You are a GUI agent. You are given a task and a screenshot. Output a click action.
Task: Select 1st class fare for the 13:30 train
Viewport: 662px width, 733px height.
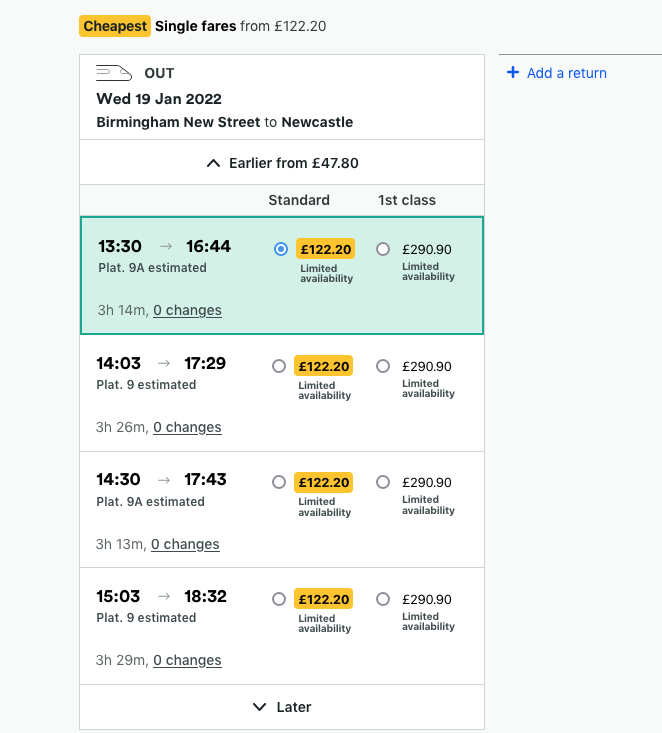(383, 249)
